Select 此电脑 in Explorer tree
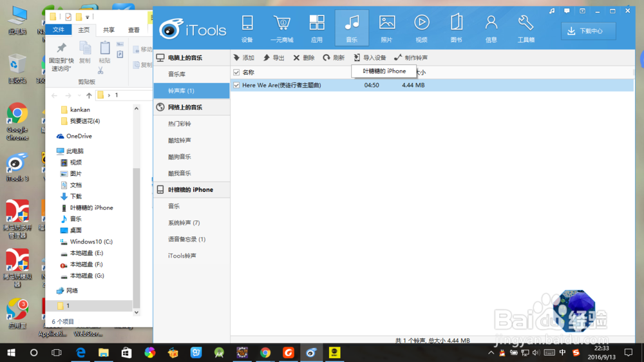644x362 pixels. pos(70,151)
